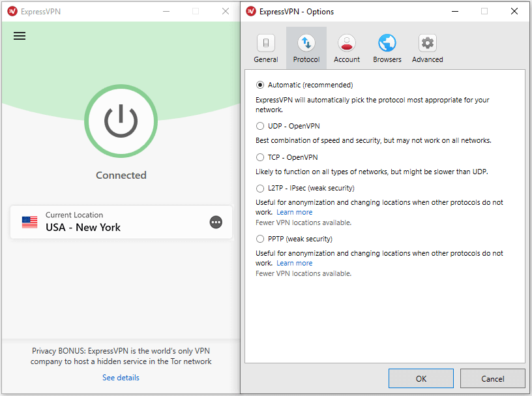532x396 pixels.
Task: Confirm options with OK button
Action: [421, 378]
